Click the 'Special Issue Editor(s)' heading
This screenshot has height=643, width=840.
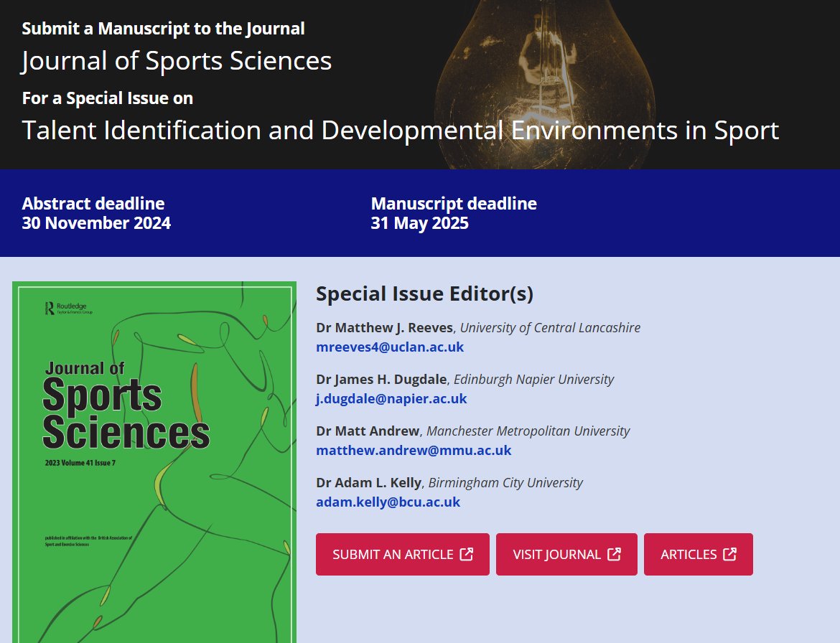pos(424,294)
